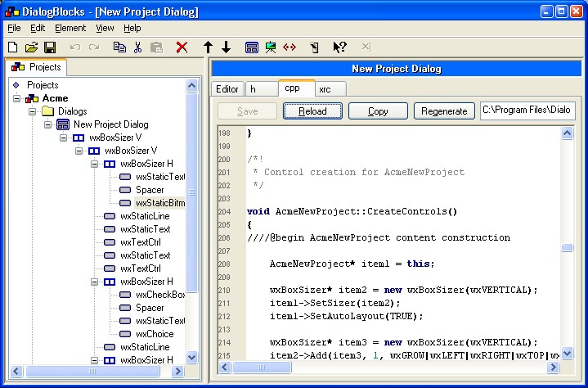Click the document properties toolbar icon
588x388 pixels.
coord(315,47)
